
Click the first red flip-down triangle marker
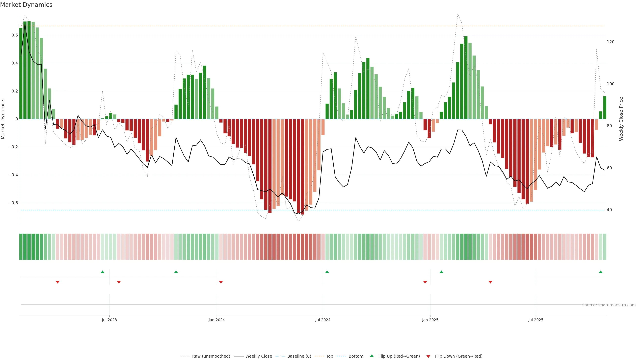coord(58,282)
